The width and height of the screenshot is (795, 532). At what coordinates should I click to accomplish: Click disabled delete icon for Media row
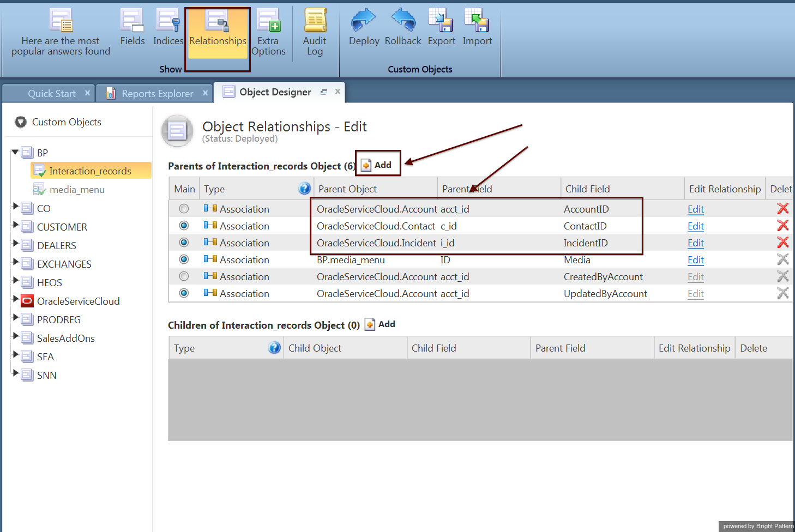tap(782, 259)
